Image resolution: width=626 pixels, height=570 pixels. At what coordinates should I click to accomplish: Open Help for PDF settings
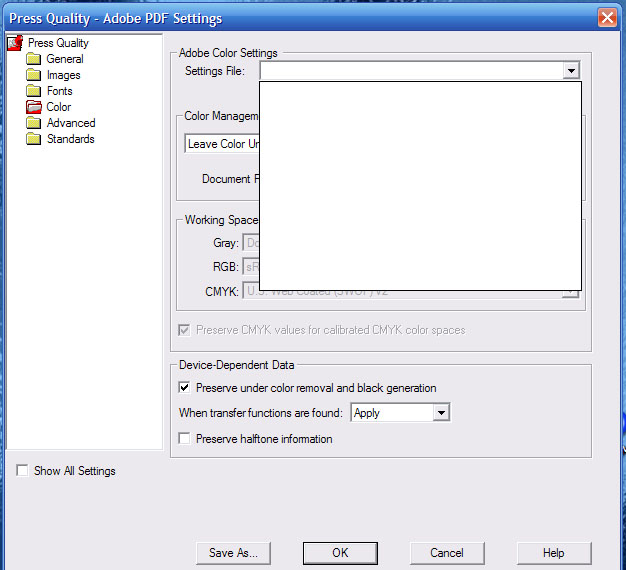(x=554, y=553)
